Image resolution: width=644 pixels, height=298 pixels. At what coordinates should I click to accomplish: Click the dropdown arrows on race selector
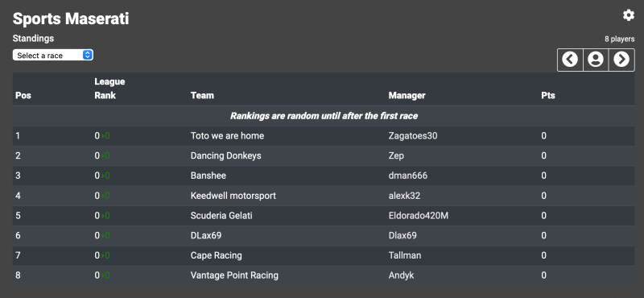88,55
